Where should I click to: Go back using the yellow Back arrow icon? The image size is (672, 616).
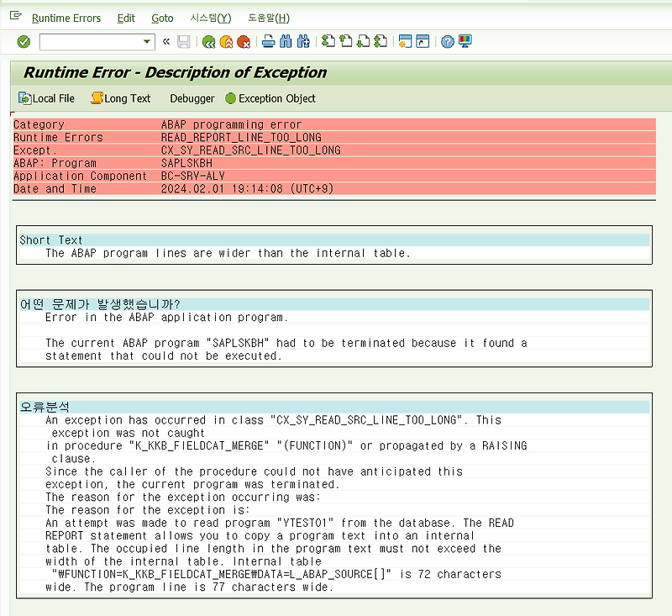point(208,40)
